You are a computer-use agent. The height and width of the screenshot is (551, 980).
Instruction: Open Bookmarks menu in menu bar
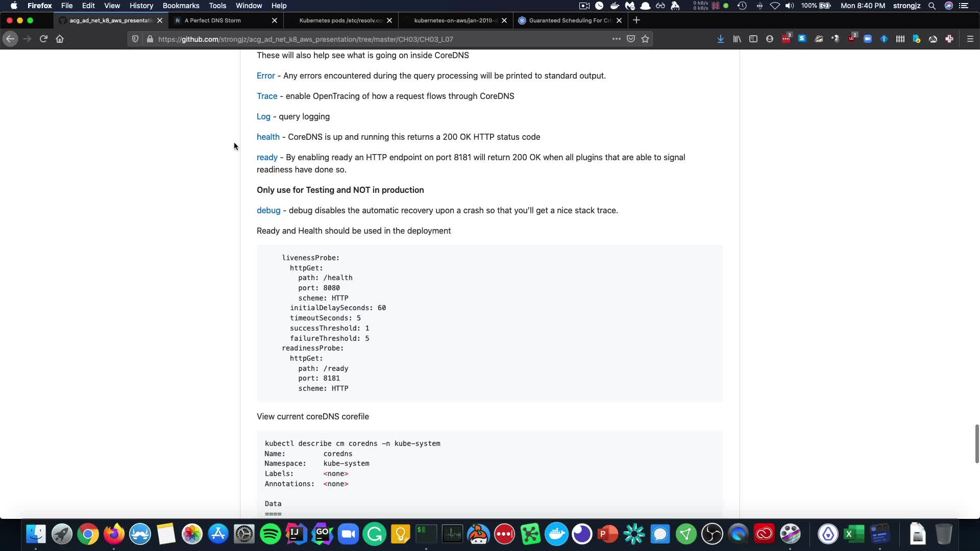click(181, 6)
